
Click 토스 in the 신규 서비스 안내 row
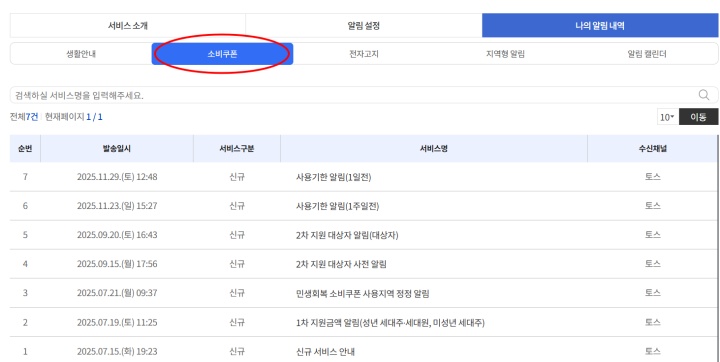tap(652, 351)
